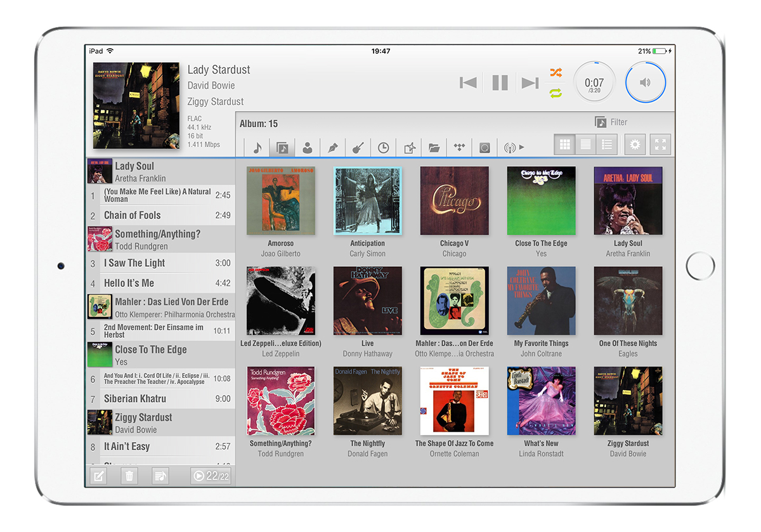Viewport: 761px width, 532px height.
Task: Browse library by songs note icon
Action: [257, 148]
